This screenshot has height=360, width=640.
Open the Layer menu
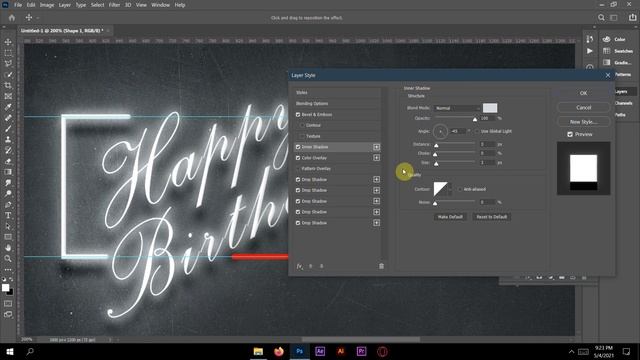click(x=64, y=5)
